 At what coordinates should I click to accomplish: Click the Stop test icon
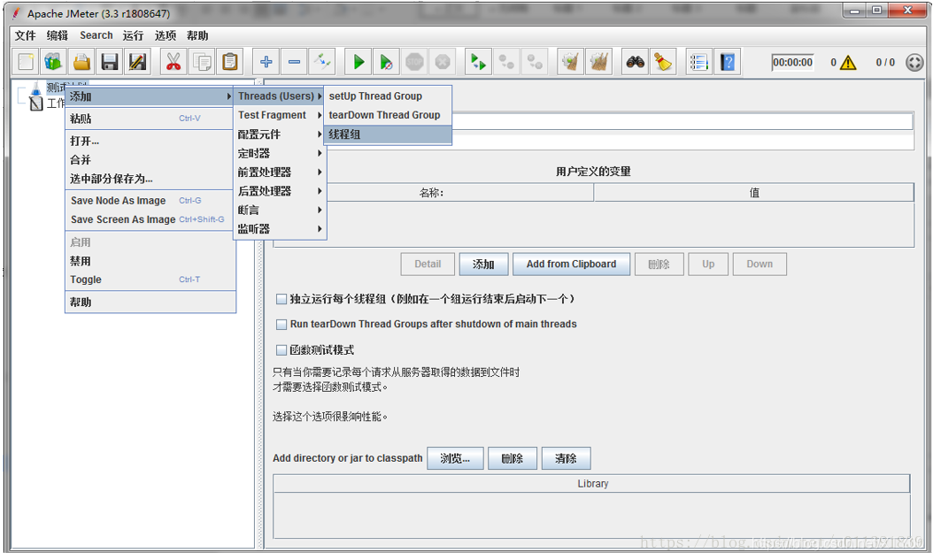click(x=414, y=62)
